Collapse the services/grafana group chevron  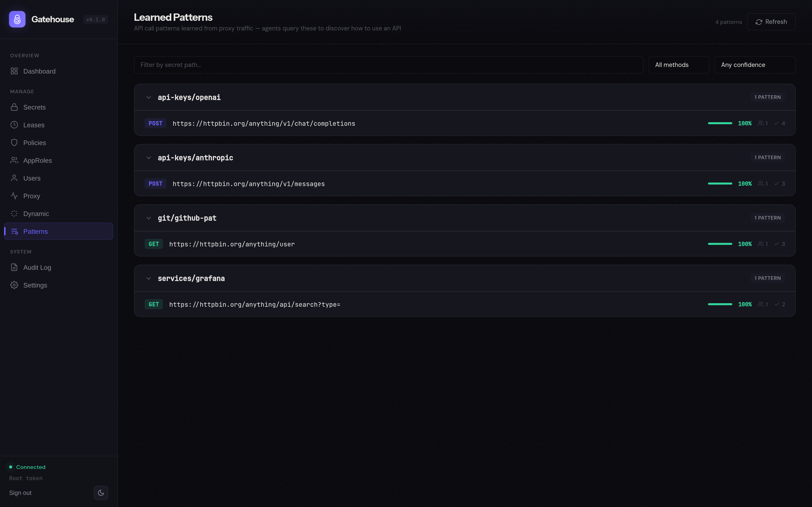pos(149,279)
